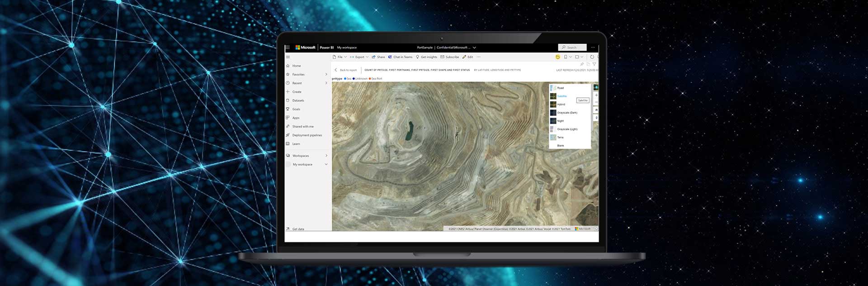Expand the My workspace dropdown chevron
The height and width of the screenshot is (286, 868).
click(326, 164)
